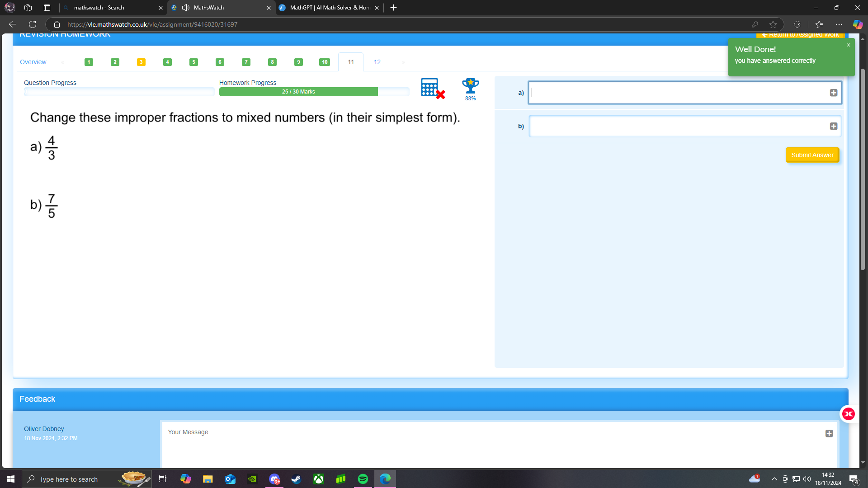Dismiss the Well Done notification with its X
The image size is (868, 488).
tap(849, 45)
